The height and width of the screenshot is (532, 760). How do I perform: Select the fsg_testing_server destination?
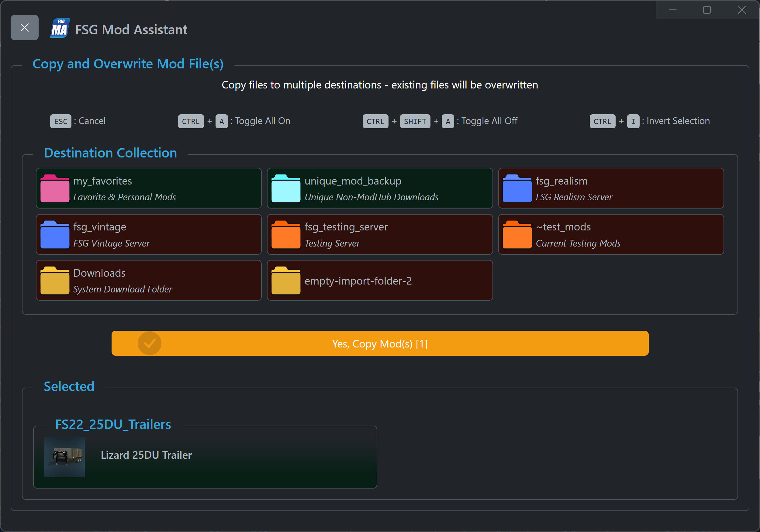point(380,234)
